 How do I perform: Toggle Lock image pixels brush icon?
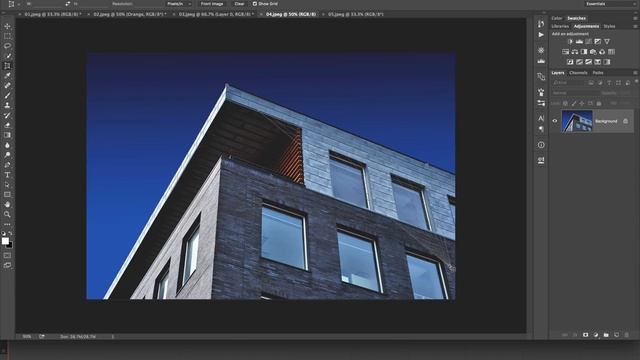click(x=574, y=104)
